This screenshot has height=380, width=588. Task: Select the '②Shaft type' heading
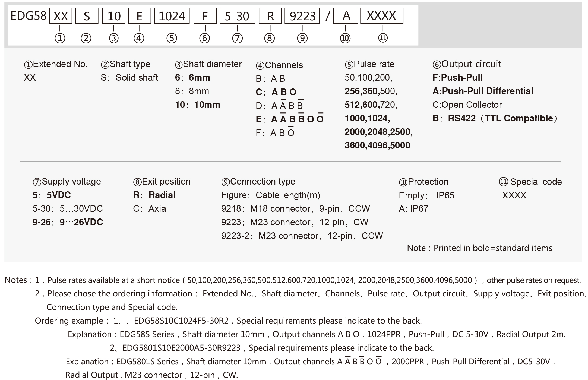click(125, 64)
